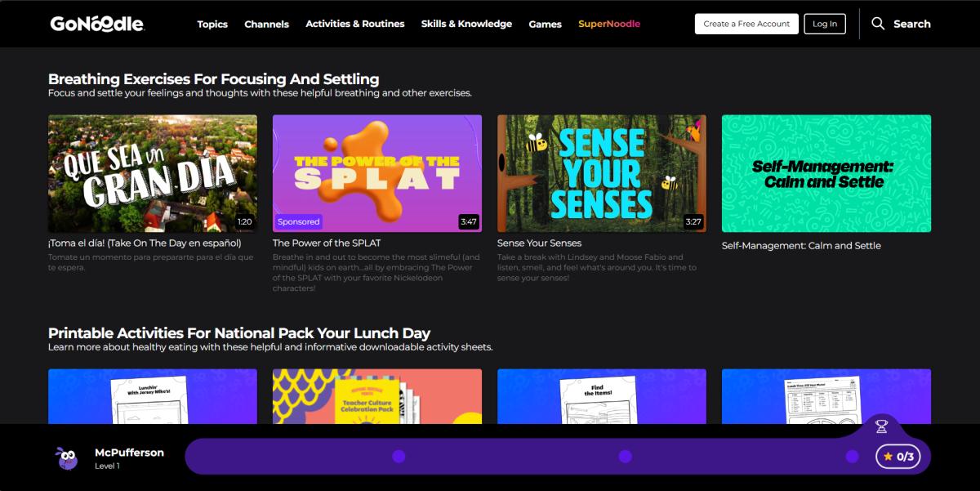Click the 0/3 star counter badge

897,457
